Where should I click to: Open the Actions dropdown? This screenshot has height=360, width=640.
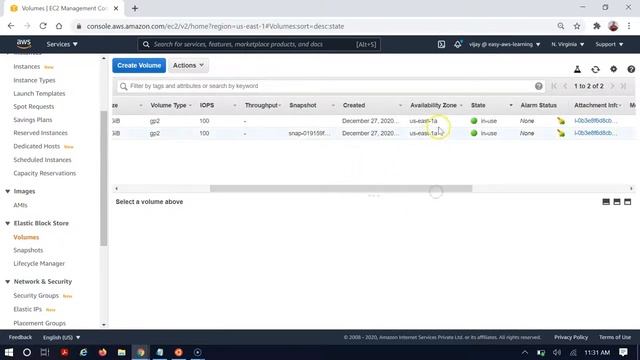coord(188,65)
